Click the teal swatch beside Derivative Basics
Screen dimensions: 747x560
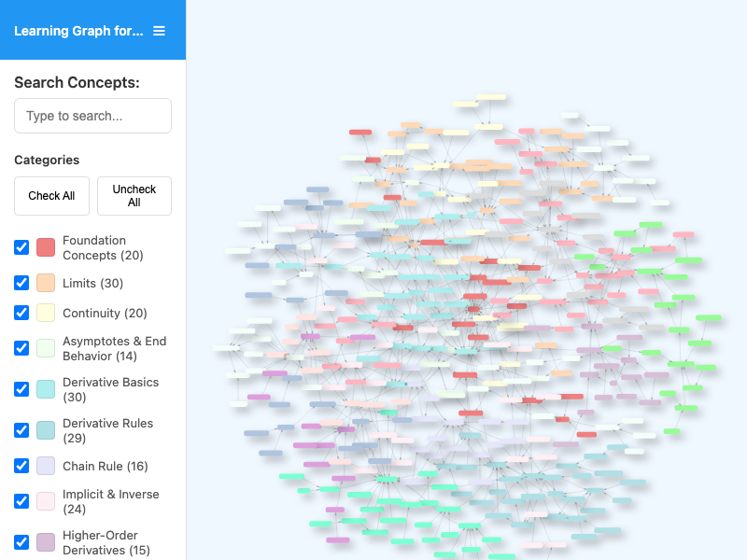(45, 389)
